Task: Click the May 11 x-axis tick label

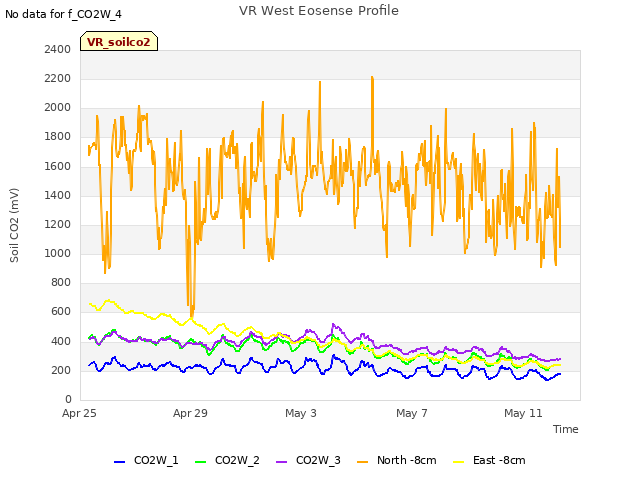Action: coord(523,413)
